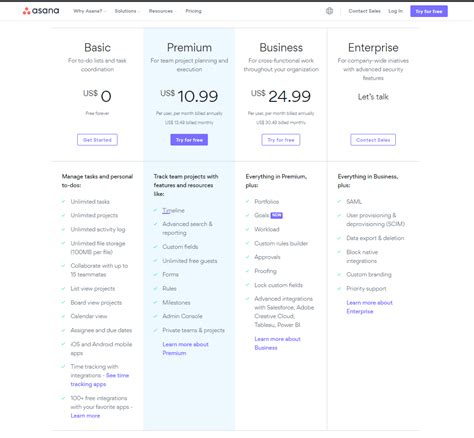This screenshot has width=474, height=438.
Task: Expand the Solutions dropdown
Action: [127, 11]
